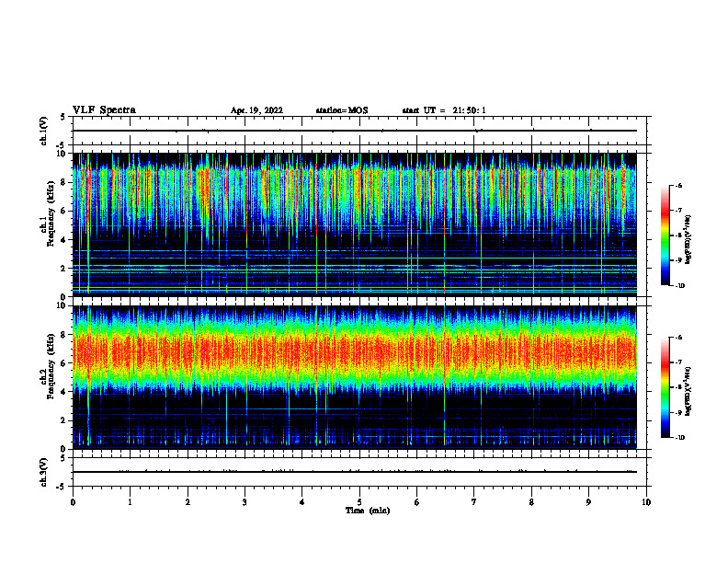
Task: Click the ch.1 spectrogram panel
Action: point(354,224)
